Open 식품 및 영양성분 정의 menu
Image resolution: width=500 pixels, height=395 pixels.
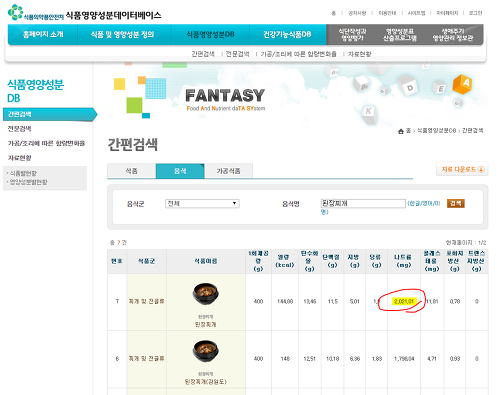coord(122,34)
